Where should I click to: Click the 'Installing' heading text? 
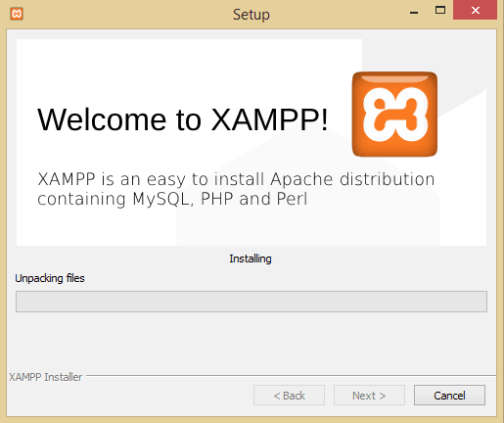(x=251, y=258)
